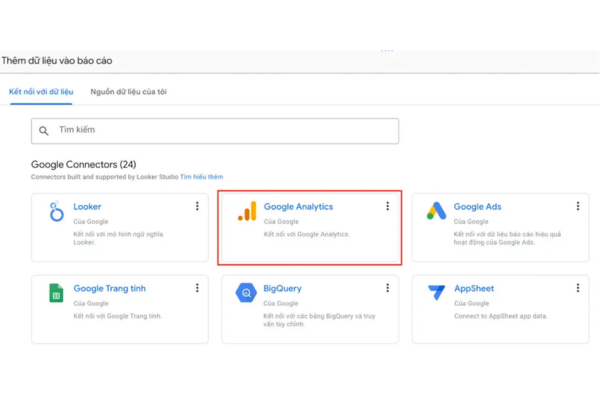Switch to Nguồn dữ liệu của tôi tab
Screen dimensions: 600x400
pyautogui.click(x=129, y=92)
